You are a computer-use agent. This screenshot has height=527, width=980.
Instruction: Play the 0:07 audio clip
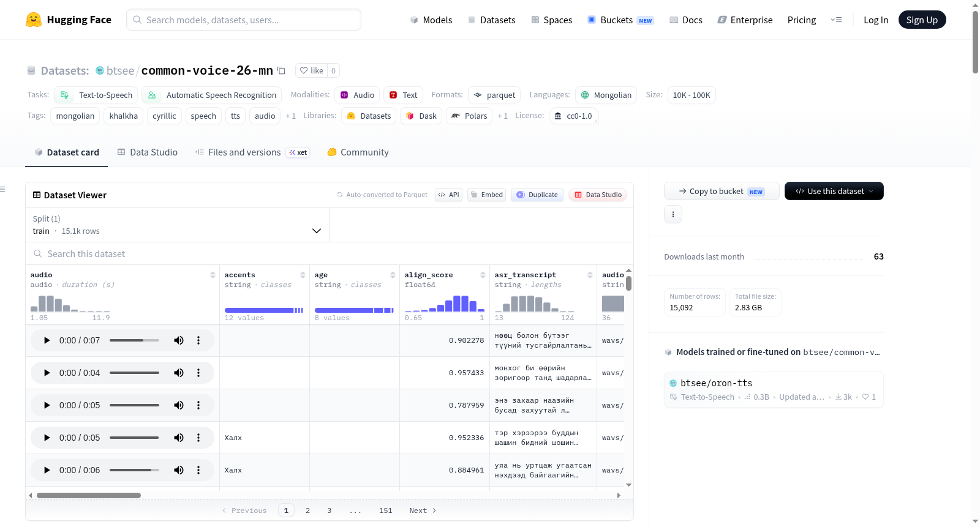[x=47, y=340]
